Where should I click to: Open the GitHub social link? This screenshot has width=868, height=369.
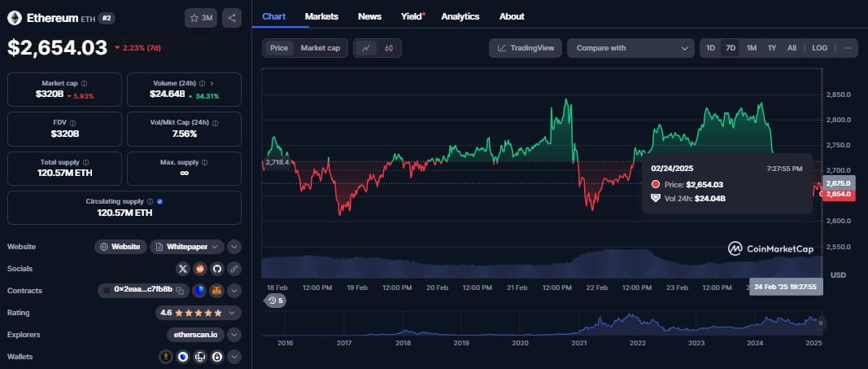(217, 269)
